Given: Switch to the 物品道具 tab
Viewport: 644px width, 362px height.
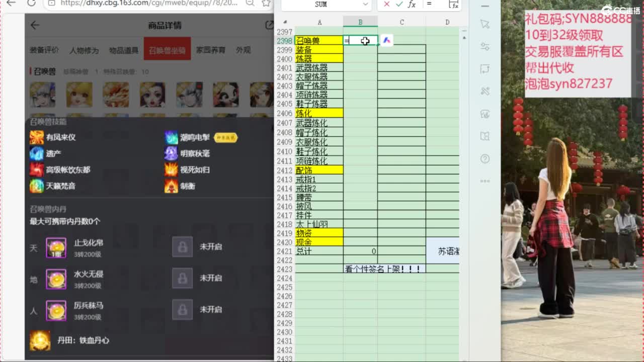Looking at the screenshot, I should (x=124, y=50).
